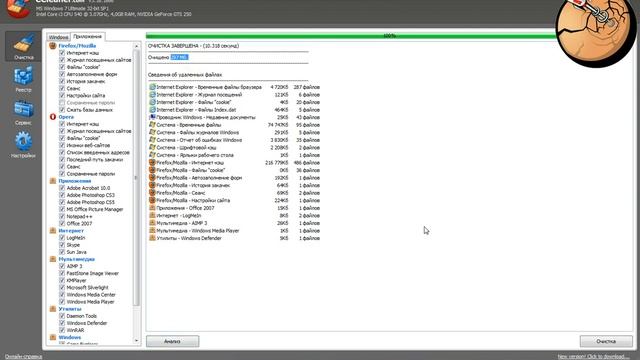Toggle Daemon Tools checkbox
Image resolution: width=640 pixels, height=360 pixels.
(62, 316)
